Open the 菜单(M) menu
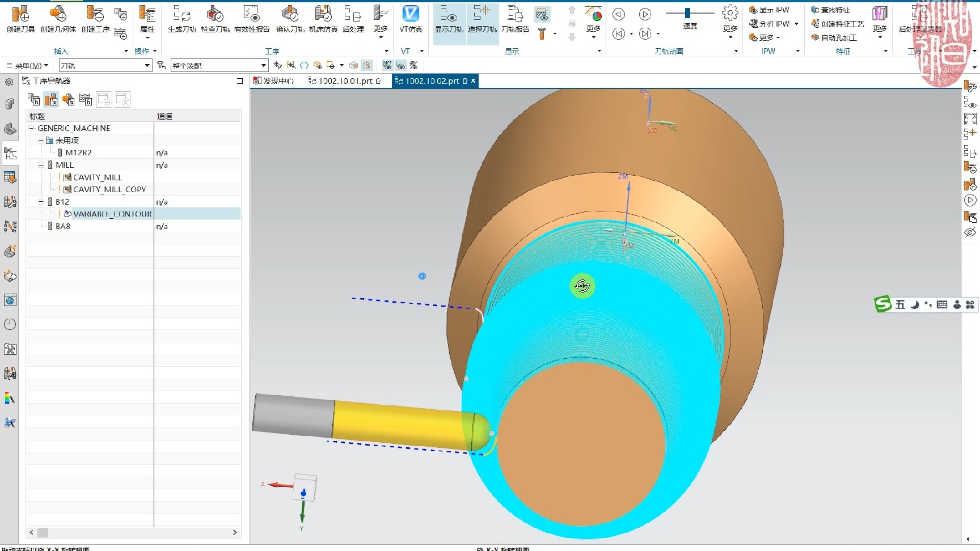980x551 pixels. 27,66
